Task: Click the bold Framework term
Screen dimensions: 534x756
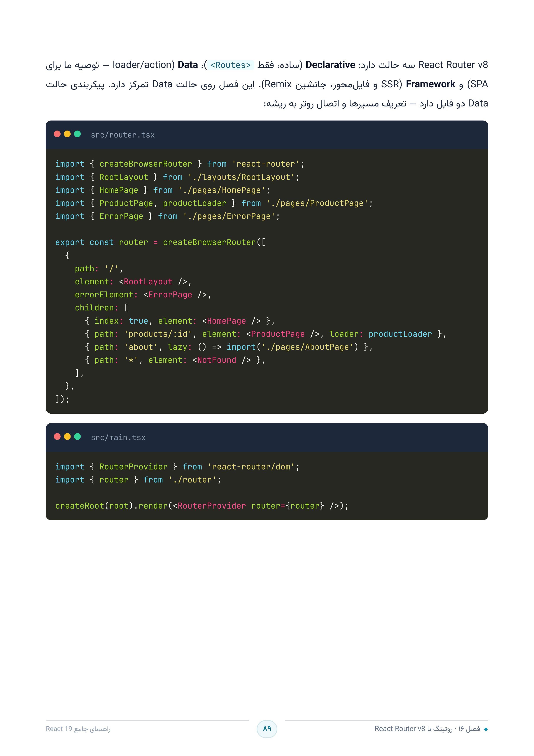Action: point(430,84)
